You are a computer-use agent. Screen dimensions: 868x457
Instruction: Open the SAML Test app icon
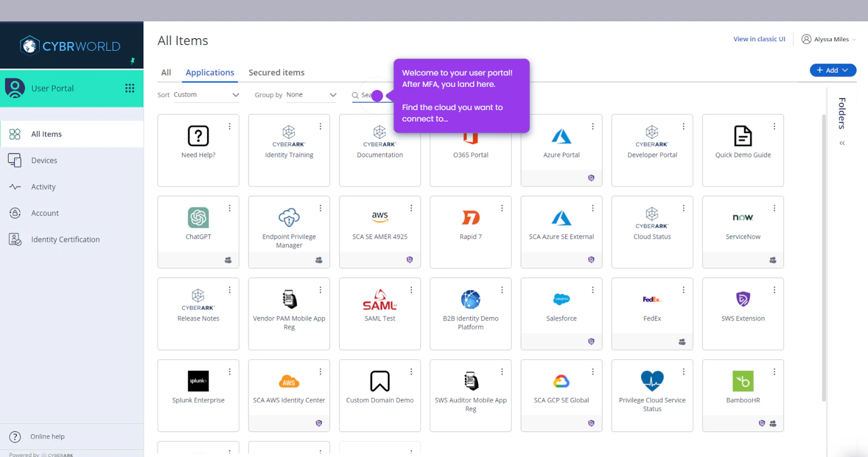[x=380, y=300]
